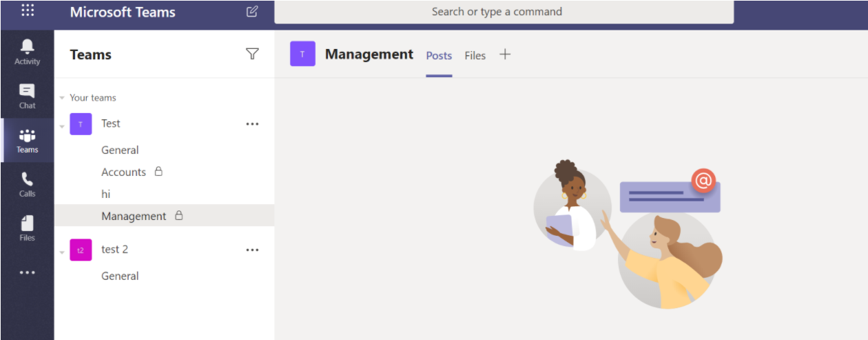The width and height of the screenshot is (868, 340).
Task: Open Files from the left rail
Action: pos(28,228)
